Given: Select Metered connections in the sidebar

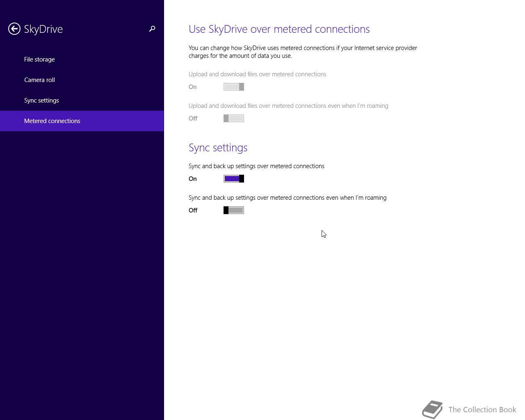Looking at the screenshot, I should 82,121.
